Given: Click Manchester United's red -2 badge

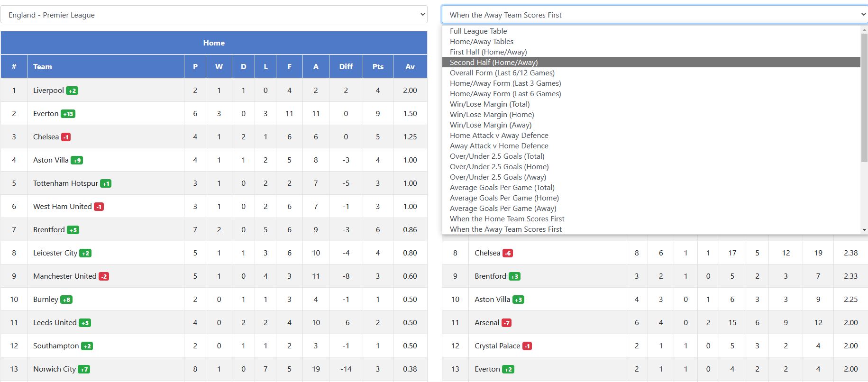Looking at the screenshot, I should pos(104,276).
